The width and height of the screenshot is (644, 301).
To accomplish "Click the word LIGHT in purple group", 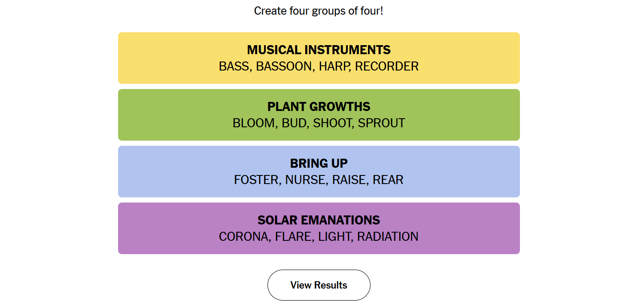I will [x=334, y=236].
